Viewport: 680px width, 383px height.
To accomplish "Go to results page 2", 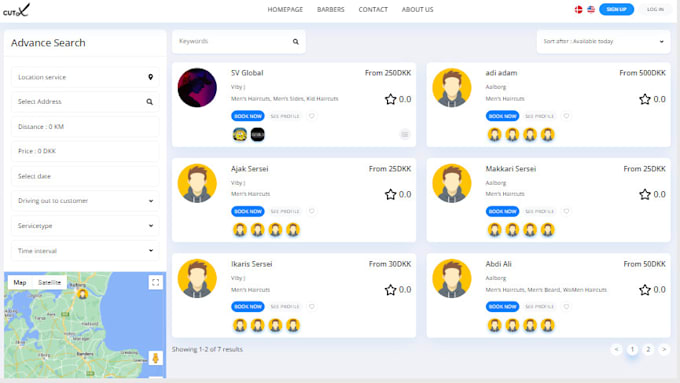I will 648,349.
